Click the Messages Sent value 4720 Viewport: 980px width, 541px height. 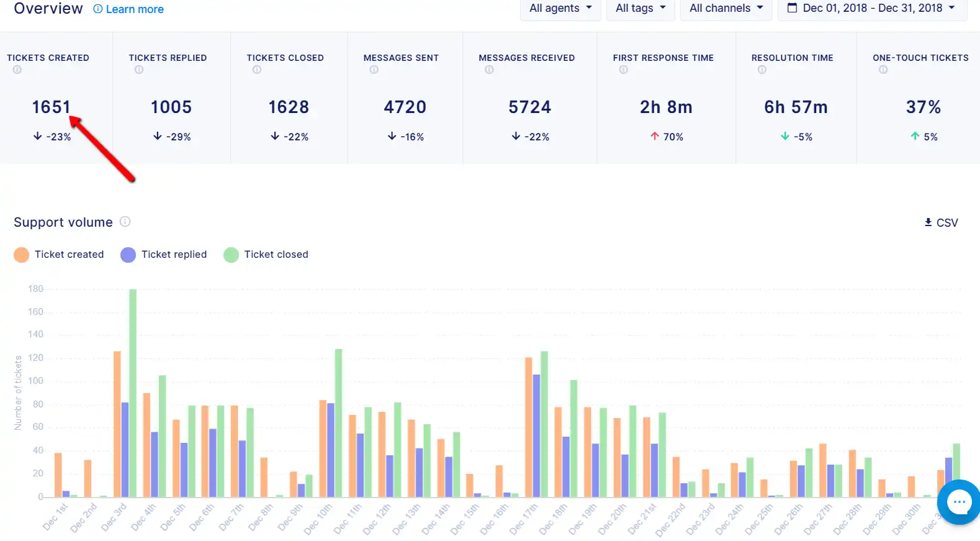(x=405, y=107)
